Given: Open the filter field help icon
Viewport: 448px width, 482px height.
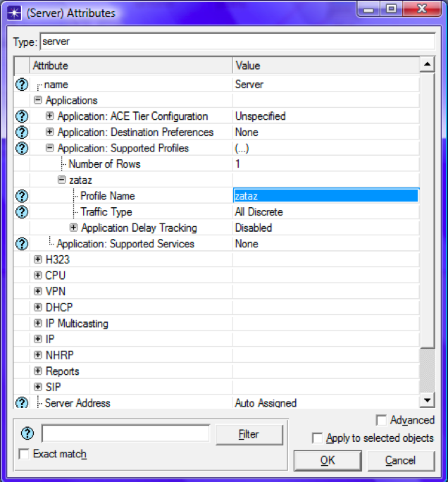Looking at the screenshot, I should [27, 433].
